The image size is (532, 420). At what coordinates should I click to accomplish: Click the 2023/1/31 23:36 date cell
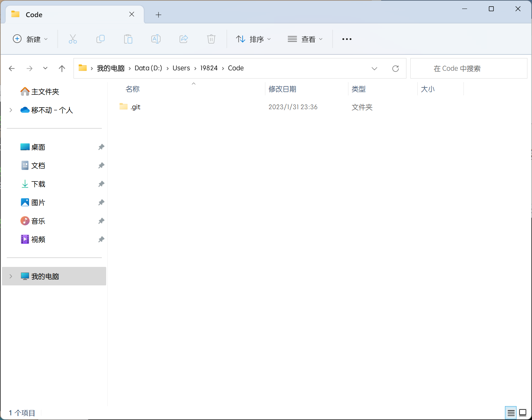[x=293, y=107]
